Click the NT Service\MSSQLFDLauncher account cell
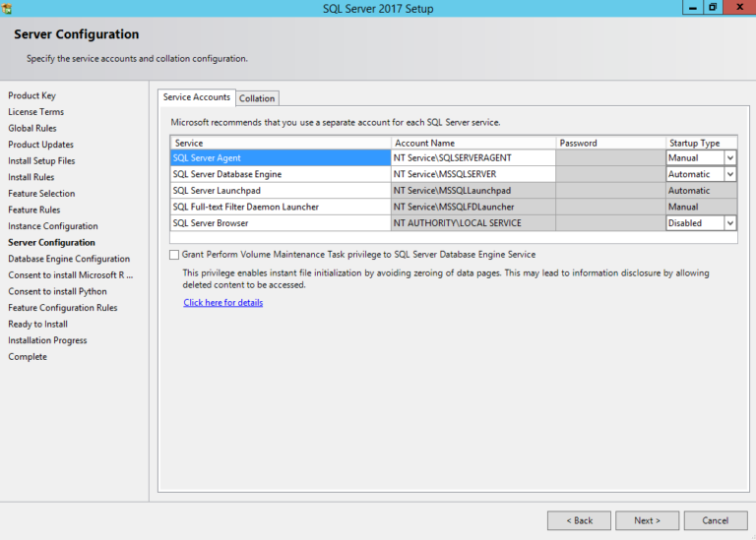Viewport: 756px width, 540px height. [x=472, y=208]
